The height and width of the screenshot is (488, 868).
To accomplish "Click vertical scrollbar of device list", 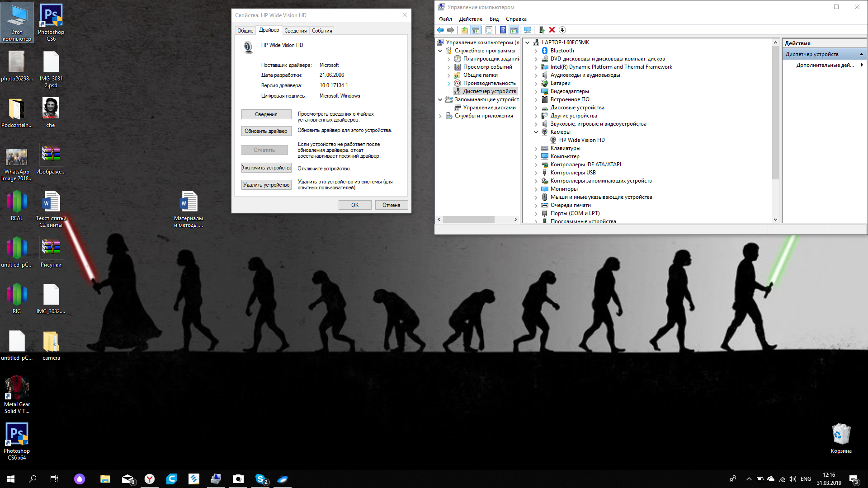I will tap(775, 113).
